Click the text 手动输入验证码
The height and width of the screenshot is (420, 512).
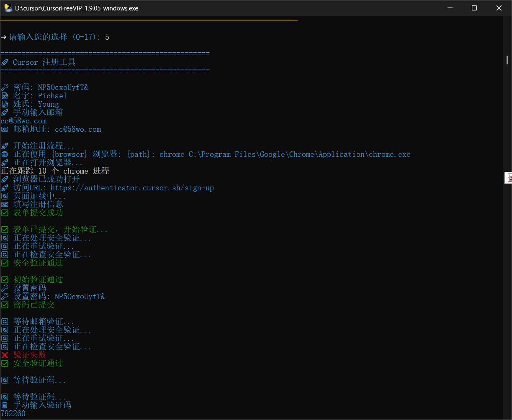pos(42,405)
